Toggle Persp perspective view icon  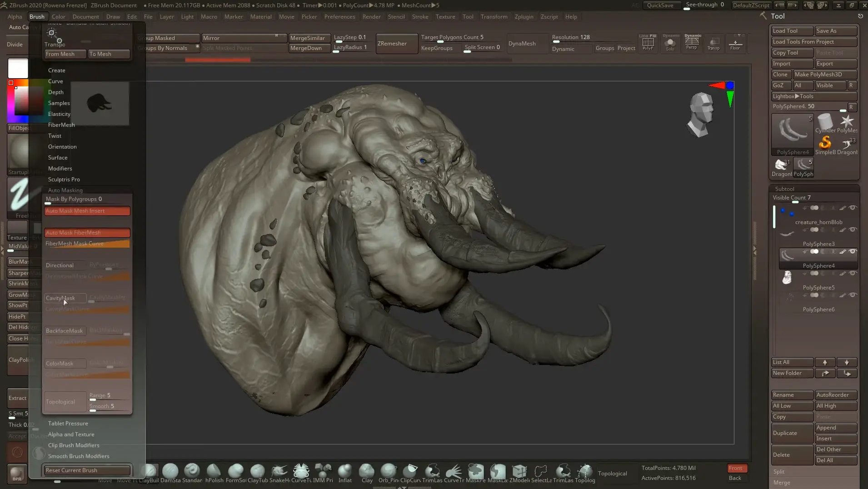click(x=691, y=42)
